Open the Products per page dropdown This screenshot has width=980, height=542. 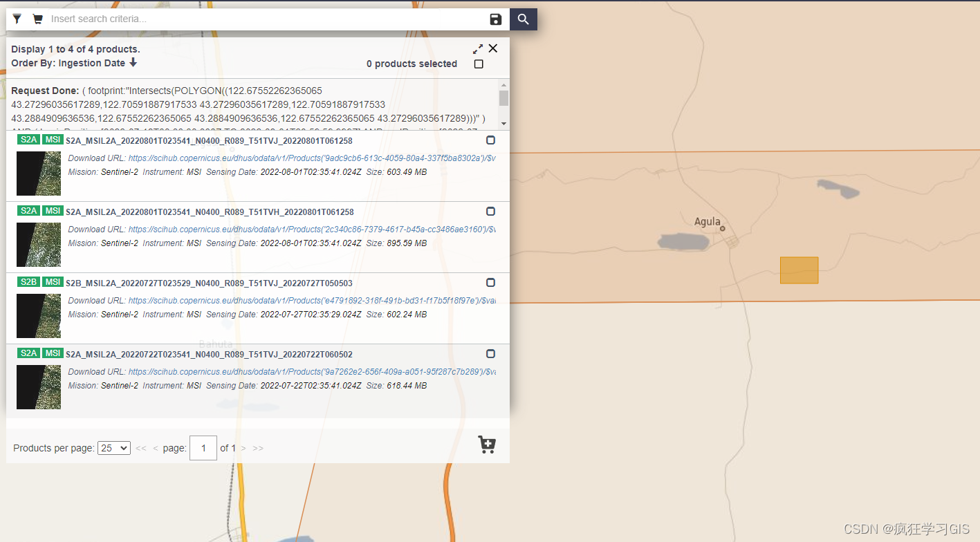pyautogui.click(x=114, y=448)
